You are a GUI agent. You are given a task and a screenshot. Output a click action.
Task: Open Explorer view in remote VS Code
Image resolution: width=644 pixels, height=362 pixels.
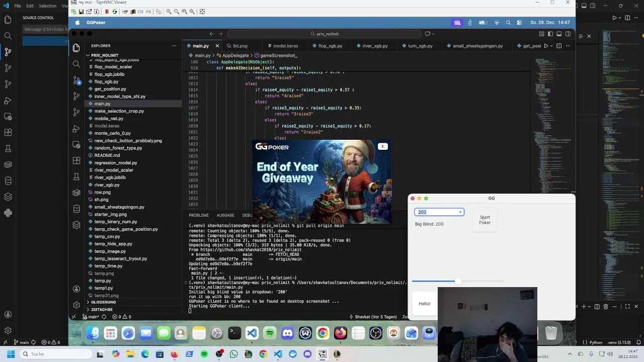[x=76, y=48]
